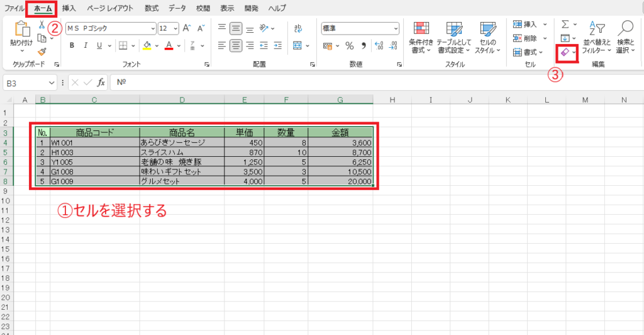This screenshot has height=335, width=644.
Task: Click the increase font size icon
Action: (187, 28)
